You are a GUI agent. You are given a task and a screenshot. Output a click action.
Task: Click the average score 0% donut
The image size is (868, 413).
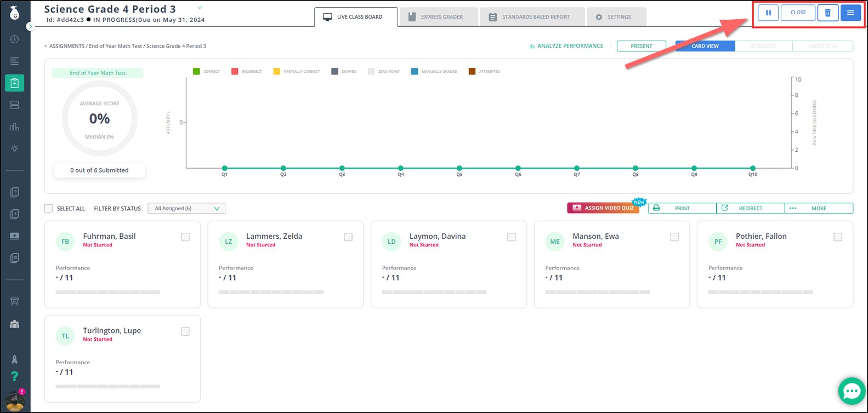tap(100, 118)
